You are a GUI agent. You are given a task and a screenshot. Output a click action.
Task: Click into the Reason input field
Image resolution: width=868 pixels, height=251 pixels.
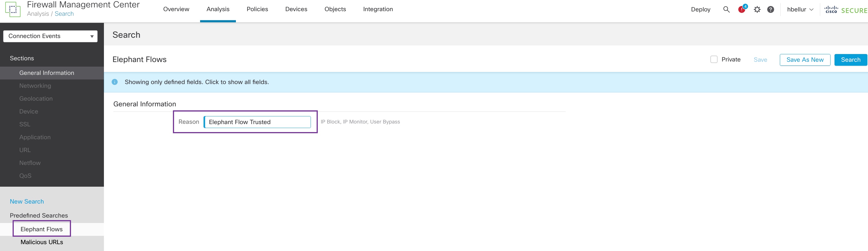pyautogui.click(x=257, y=122)
